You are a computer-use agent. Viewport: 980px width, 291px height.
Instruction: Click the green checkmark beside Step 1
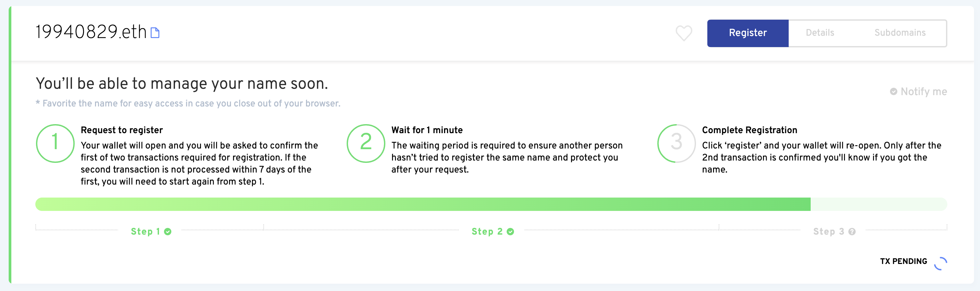pyautogui.click(x=168, y=232)
